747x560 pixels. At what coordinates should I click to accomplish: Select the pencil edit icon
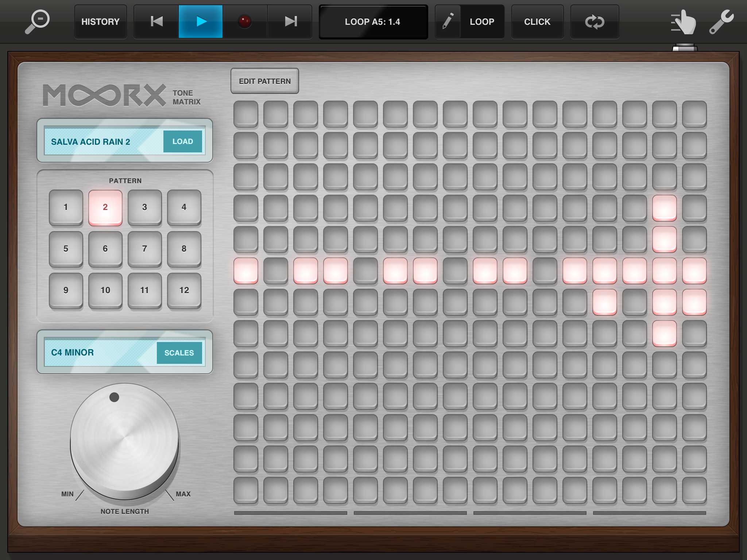tap(448, 22)
